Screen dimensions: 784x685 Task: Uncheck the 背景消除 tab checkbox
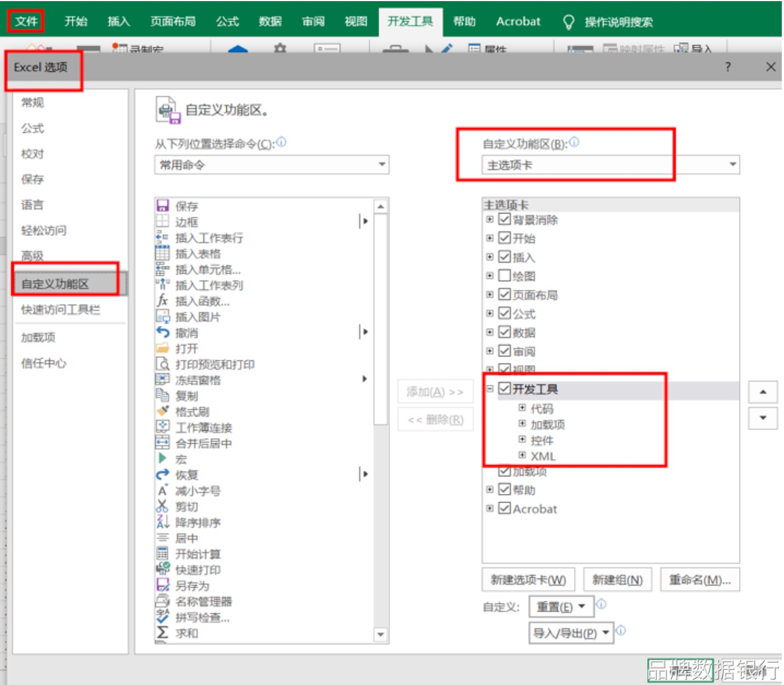click(504, 219)
